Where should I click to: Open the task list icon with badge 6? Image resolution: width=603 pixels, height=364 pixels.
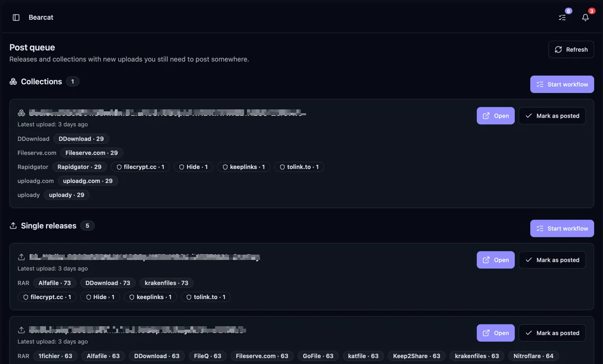(562, 17)
